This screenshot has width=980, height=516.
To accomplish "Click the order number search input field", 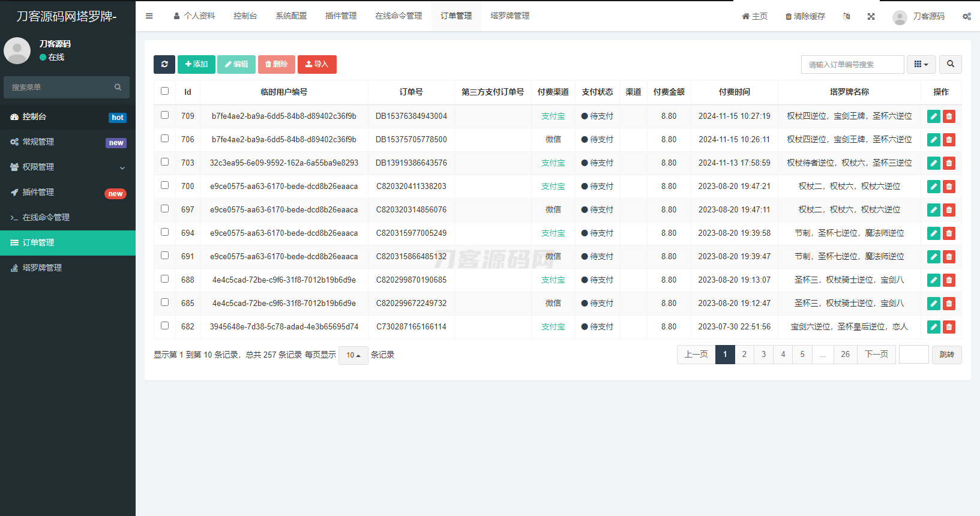I will 852,64.
